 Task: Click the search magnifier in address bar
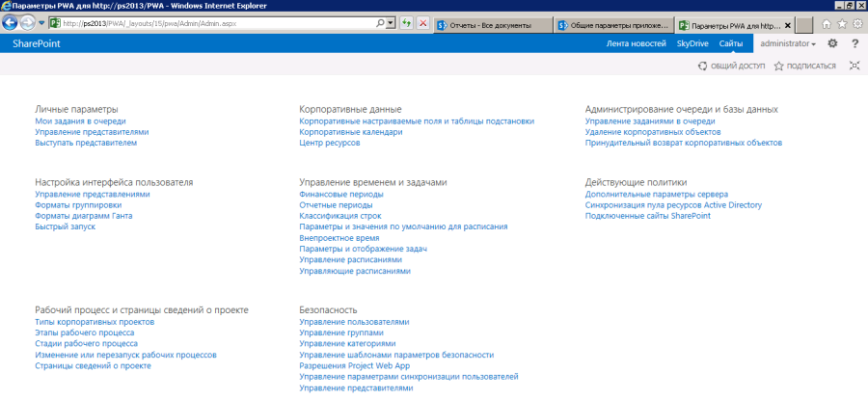380,24
